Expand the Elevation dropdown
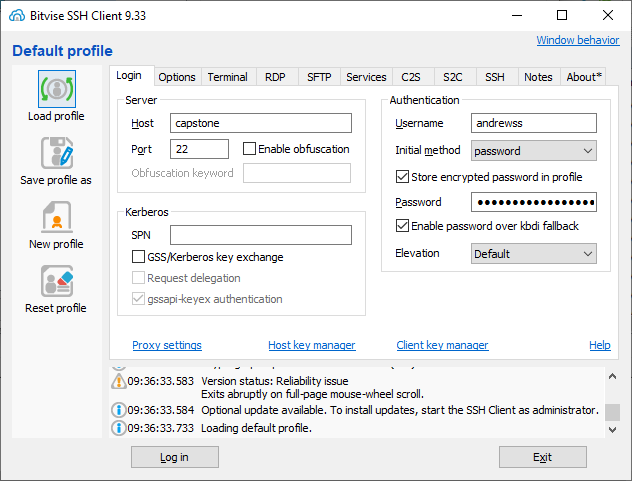Screen dimensions: 632x481 tap(534, 254)
